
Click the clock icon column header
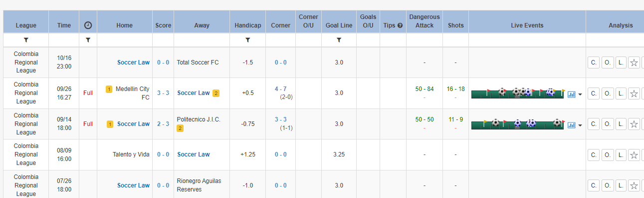(88, 25)
